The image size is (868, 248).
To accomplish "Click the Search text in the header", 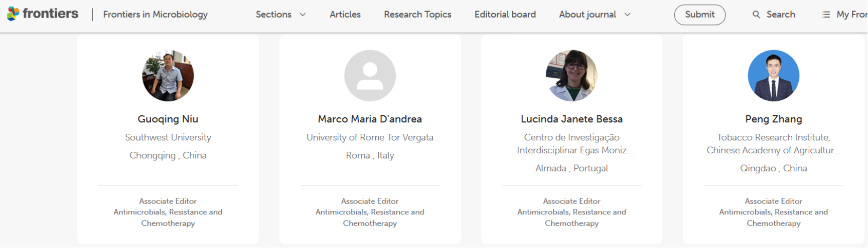I will tap(781, 15).
